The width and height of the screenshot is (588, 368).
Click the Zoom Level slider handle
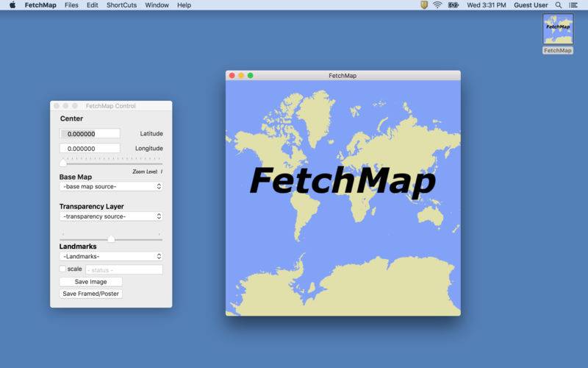point(63,163)
